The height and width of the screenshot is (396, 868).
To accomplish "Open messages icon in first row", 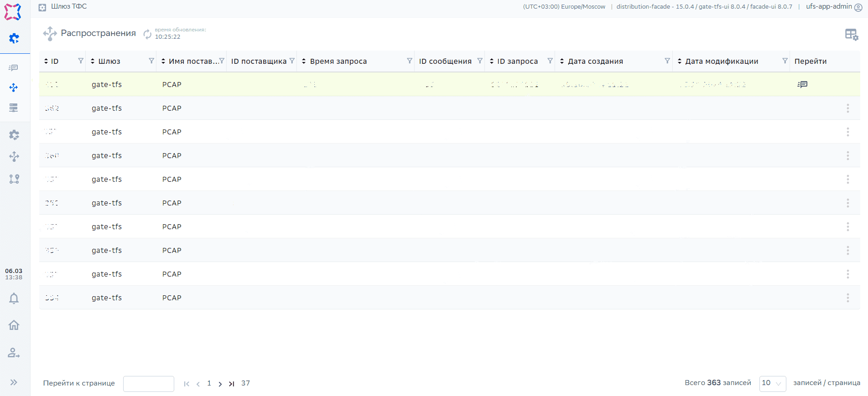I will [802, 84].
